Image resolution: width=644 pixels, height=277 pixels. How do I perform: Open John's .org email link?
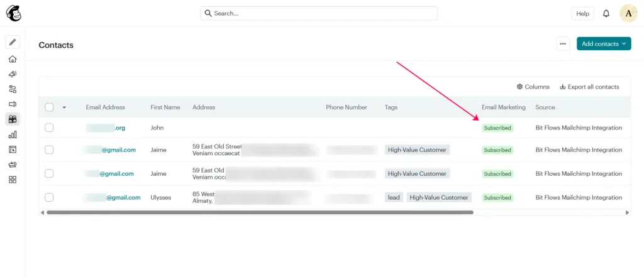106,128
